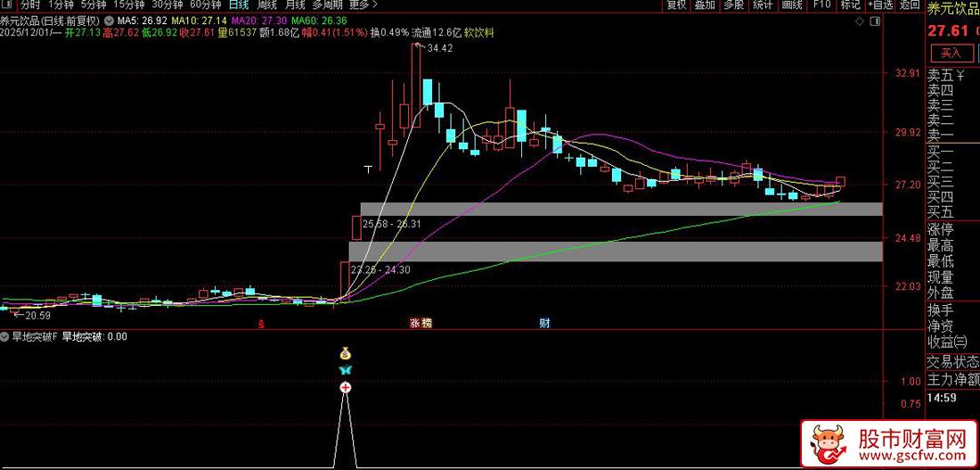Select the 5分钟 period tab

point(93,5)
